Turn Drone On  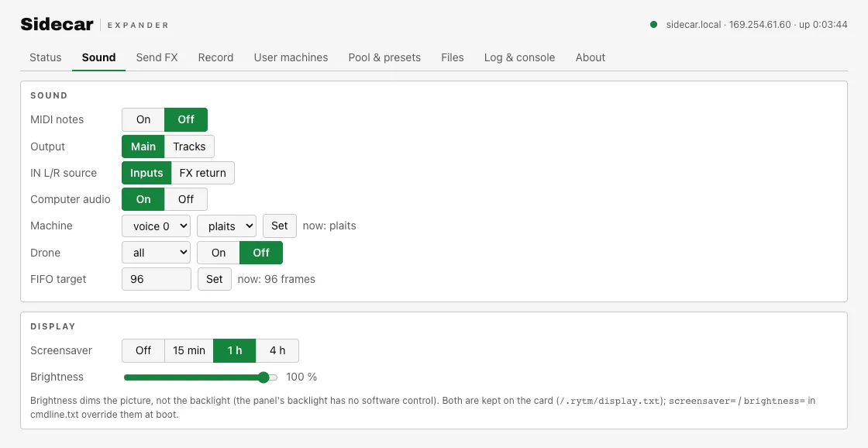pyautogui.click(x=219, y=253)
